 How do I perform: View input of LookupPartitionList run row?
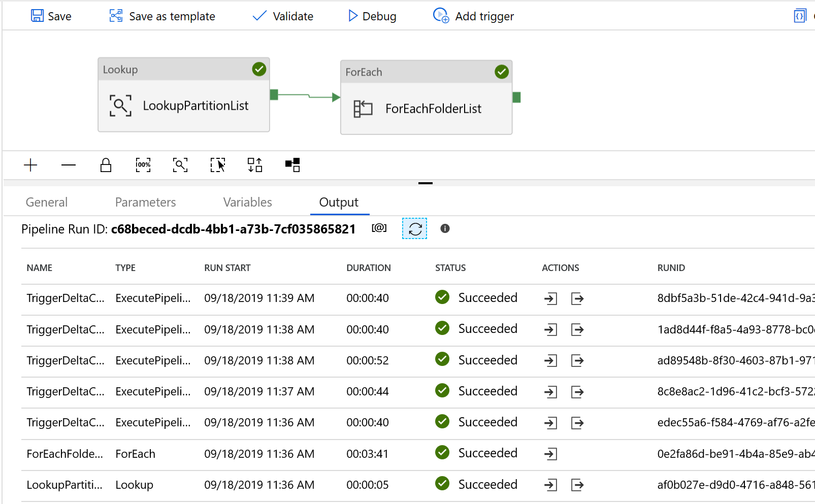click(550, 485)
